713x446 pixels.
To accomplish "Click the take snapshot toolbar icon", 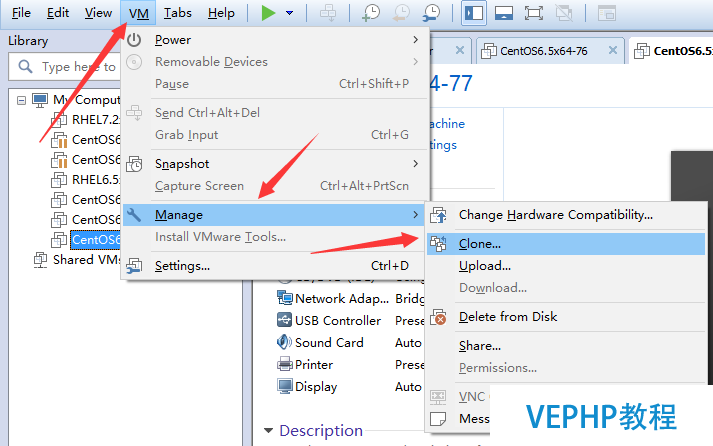I will click(x=371, y=13).
